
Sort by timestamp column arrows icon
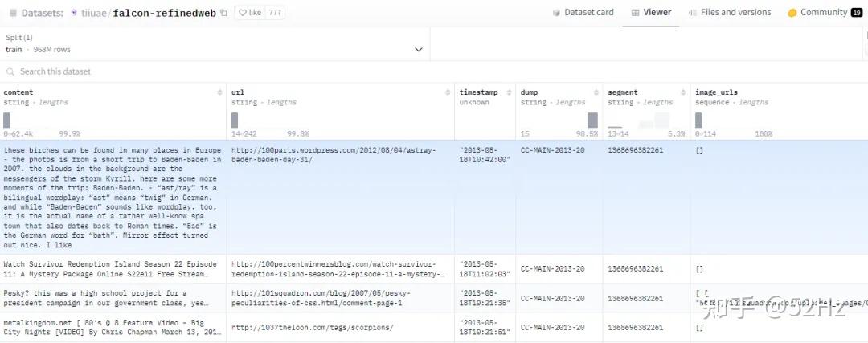tap(510, 92)
